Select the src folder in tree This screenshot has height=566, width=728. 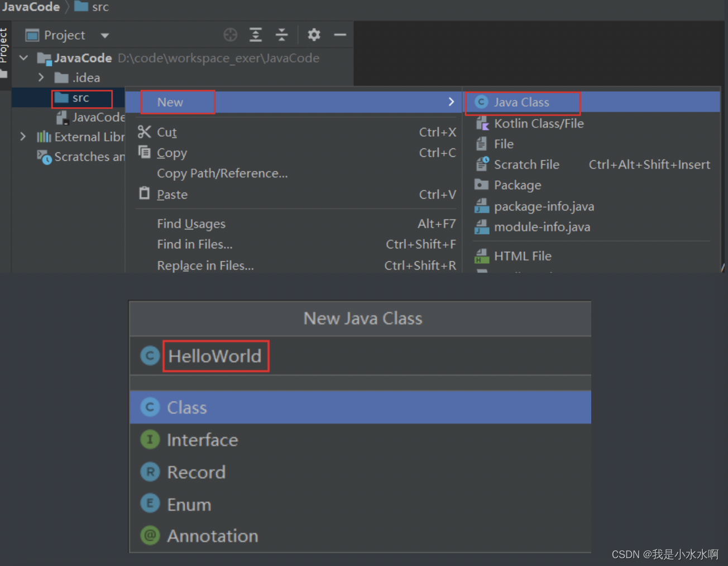[x=80, y=98]
